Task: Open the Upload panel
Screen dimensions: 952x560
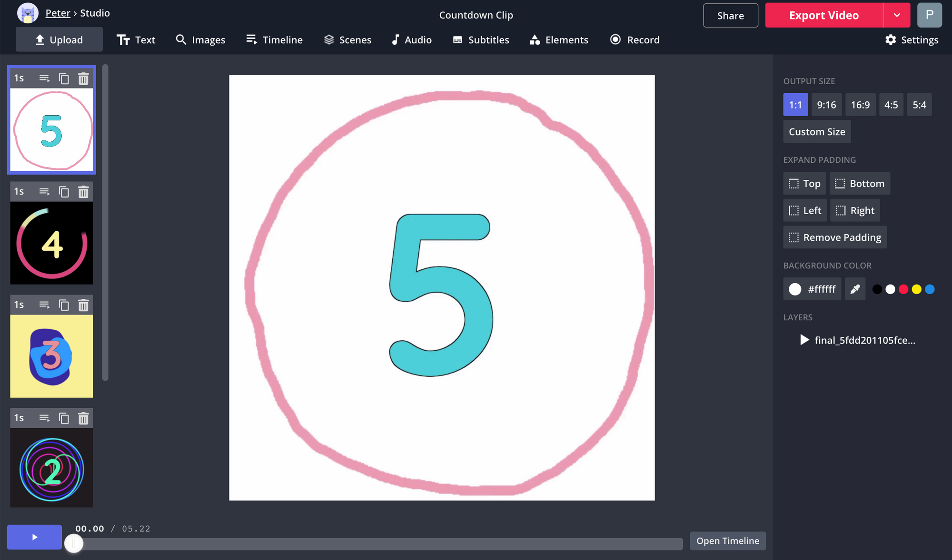Action: (59, 39)
